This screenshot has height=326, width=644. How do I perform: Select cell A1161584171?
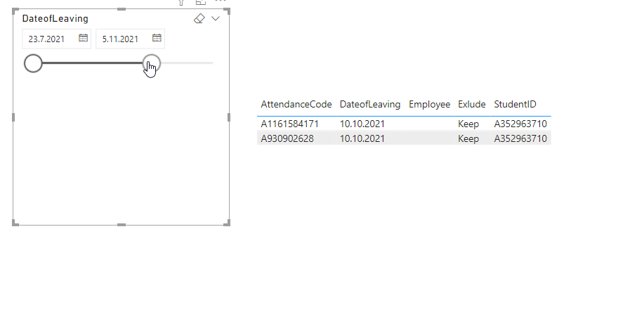point(289,124)
